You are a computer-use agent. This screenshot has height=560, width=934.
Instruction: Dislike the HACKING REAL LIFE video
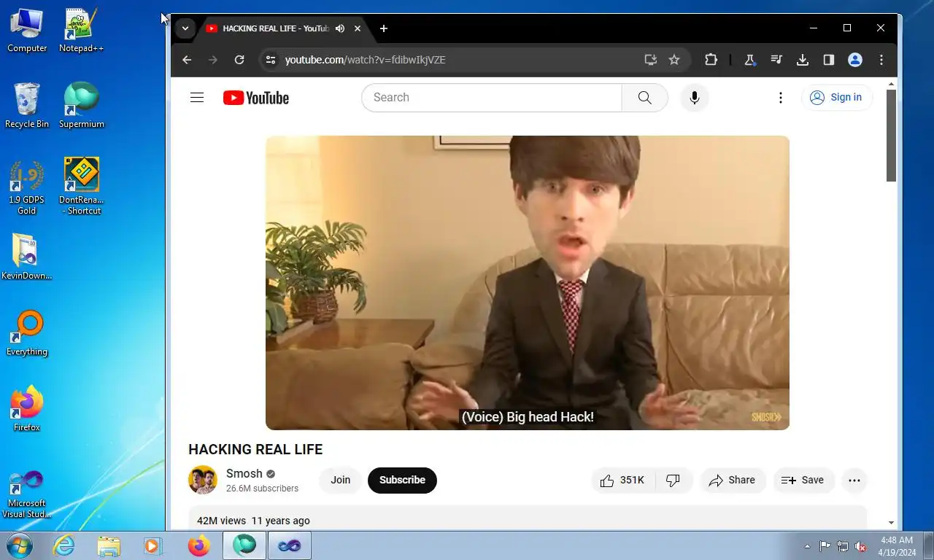tap(674, 481)
